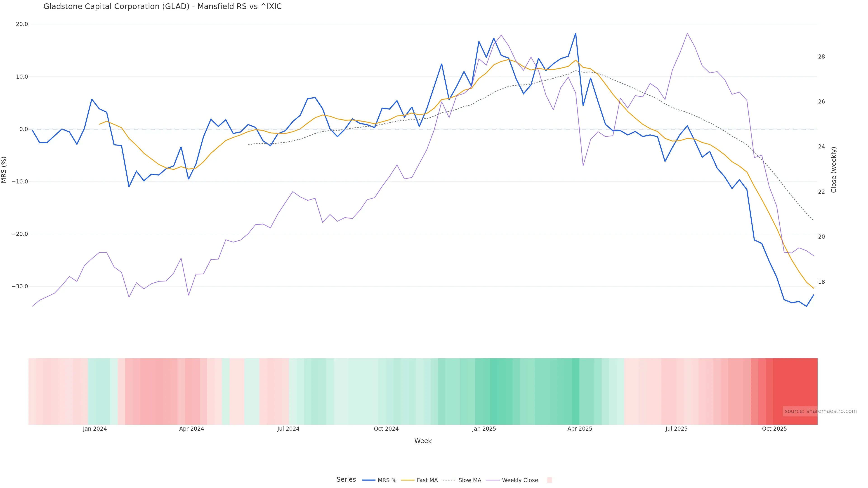868x488 pixels.
Task: Toggle the Weekly Close series label in legend
Action: point(520,480)
